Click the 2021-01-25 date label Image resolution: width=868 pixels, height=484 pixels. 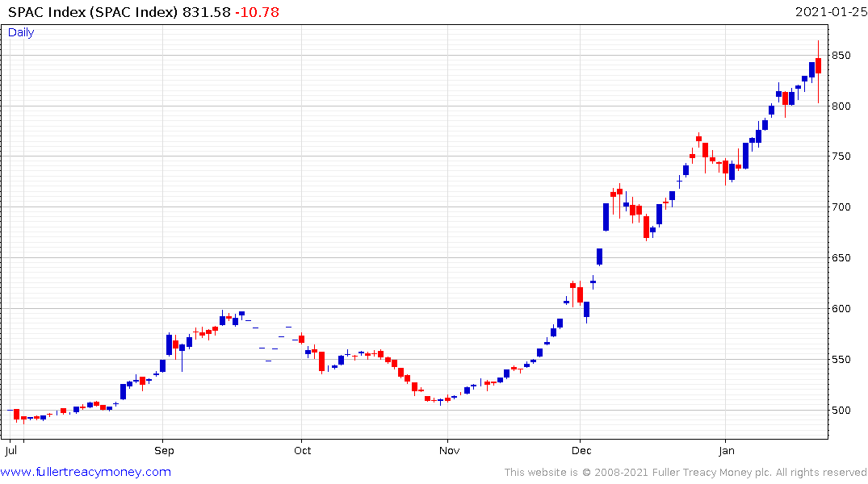[x=831, y=11]
